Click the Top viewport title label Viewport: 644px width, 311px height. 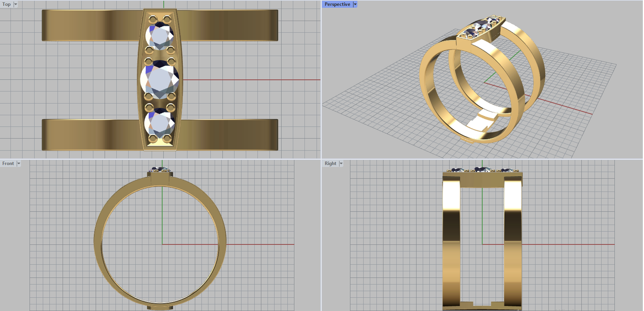coord(6,4)
